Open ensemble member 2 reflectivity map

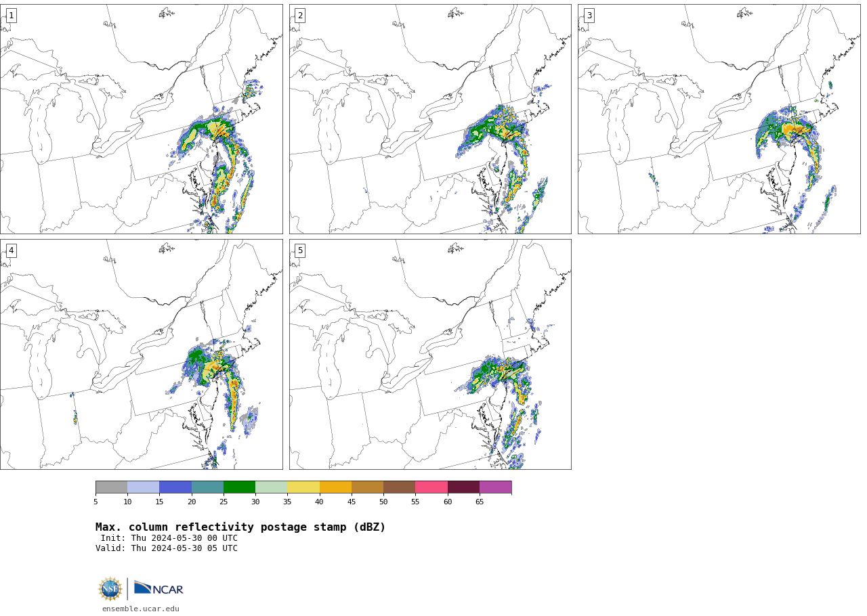(430, 119)
